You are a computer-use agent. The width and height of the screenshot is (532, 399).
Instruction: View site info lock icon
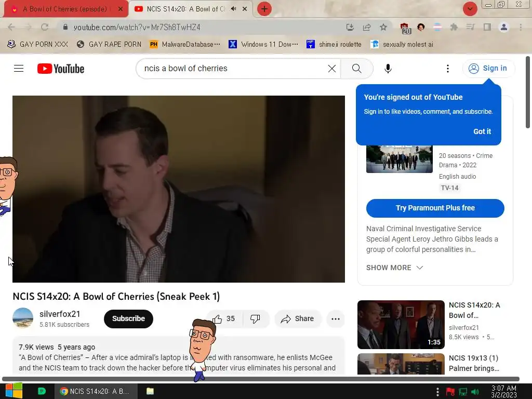click(65, 27)
